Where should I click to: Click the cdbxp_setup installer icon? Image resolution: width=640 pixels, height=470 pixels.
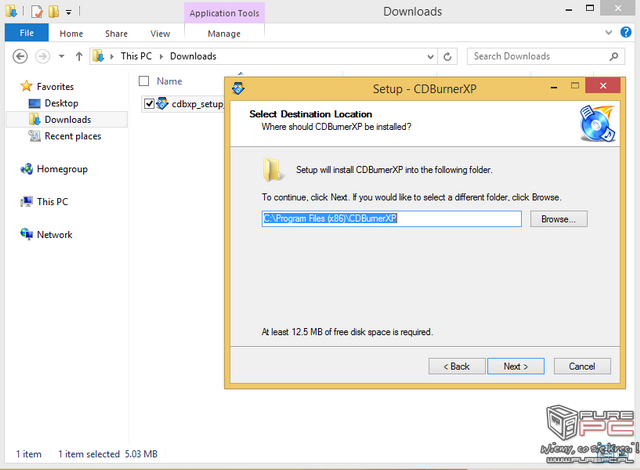click(162, 104)
